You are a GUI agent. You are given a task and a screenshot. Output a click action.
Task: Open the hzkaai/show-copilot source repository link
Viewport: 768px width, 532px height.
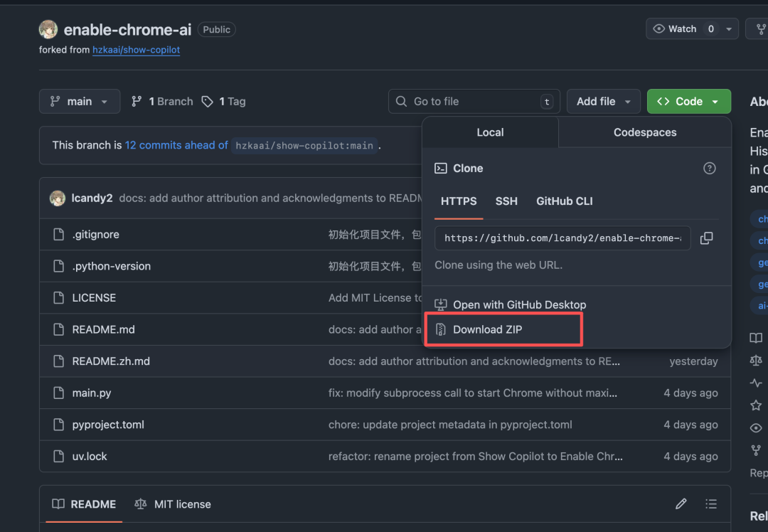pos(136,50)
